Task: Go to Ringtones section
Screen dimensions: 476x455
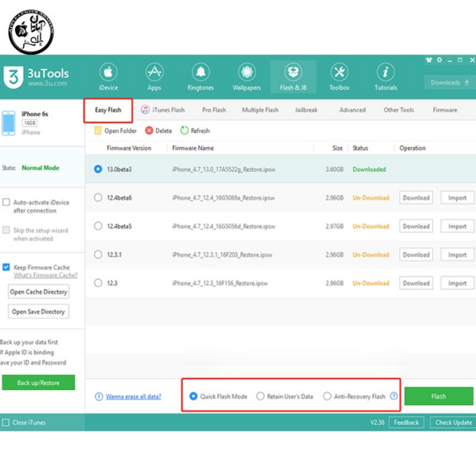Action: click(201, 78)
